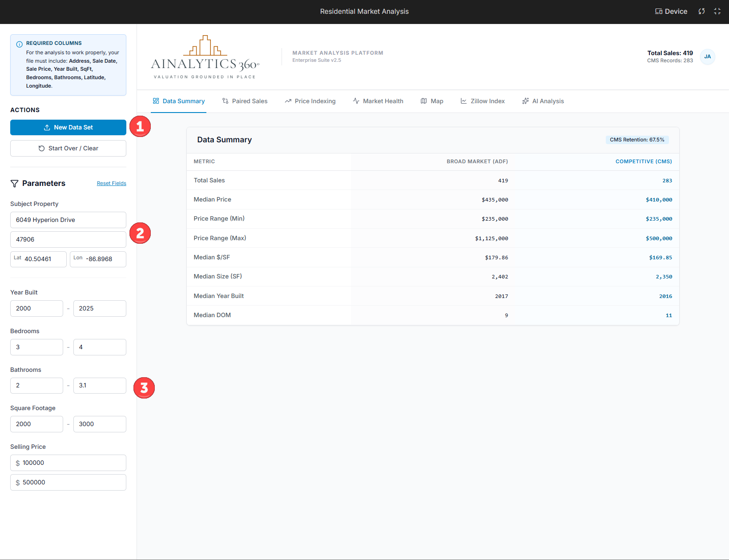Click the grid icon on Data Summary tab
Image resolution: width=729 pixels, height=560 pixels.
point(156,101)
